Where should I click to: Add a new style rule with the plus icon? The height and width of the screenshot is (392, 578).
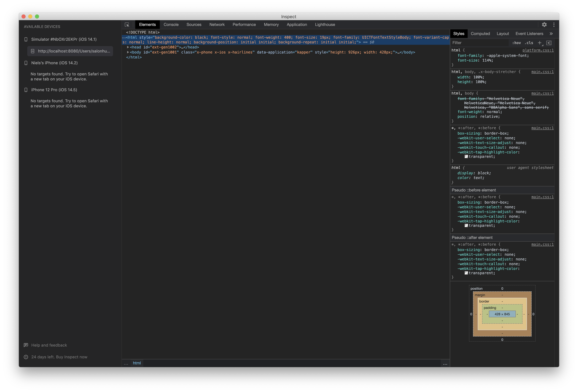click(540, 43)
